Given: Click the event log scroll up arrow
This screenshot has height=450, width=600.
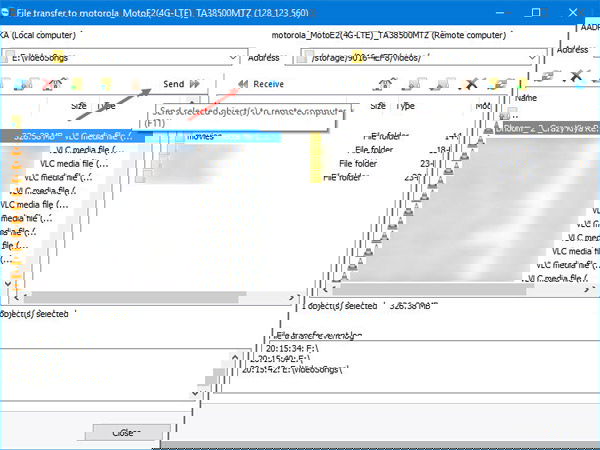Looking at the screenshot, I should 235,358.
